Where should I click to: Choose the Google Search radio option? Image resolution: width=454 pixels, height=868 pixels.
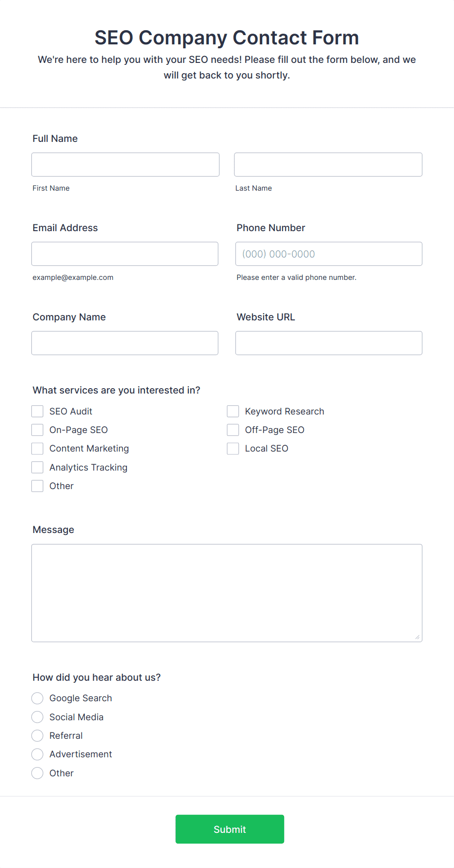(x=38, y=698)
